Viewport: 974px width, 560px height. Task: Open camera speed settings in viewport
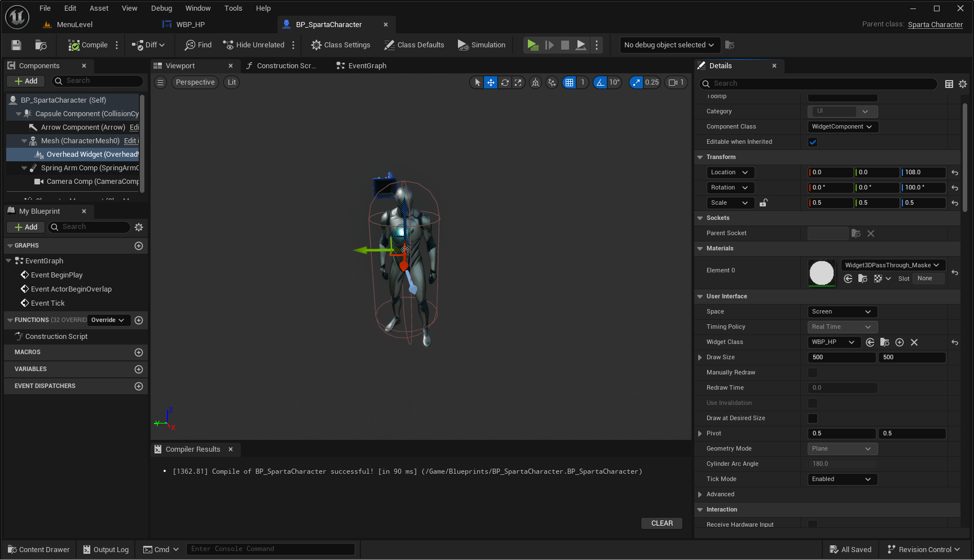(676, 82)
